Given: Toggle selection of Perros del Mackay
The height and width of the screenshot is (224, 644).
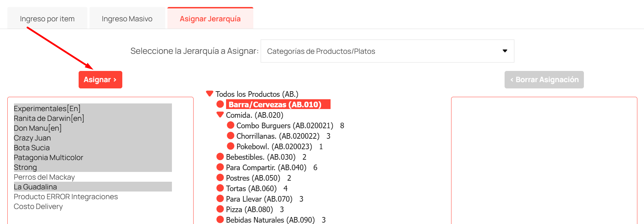Looking at the screenshot, I should (44, 177).
